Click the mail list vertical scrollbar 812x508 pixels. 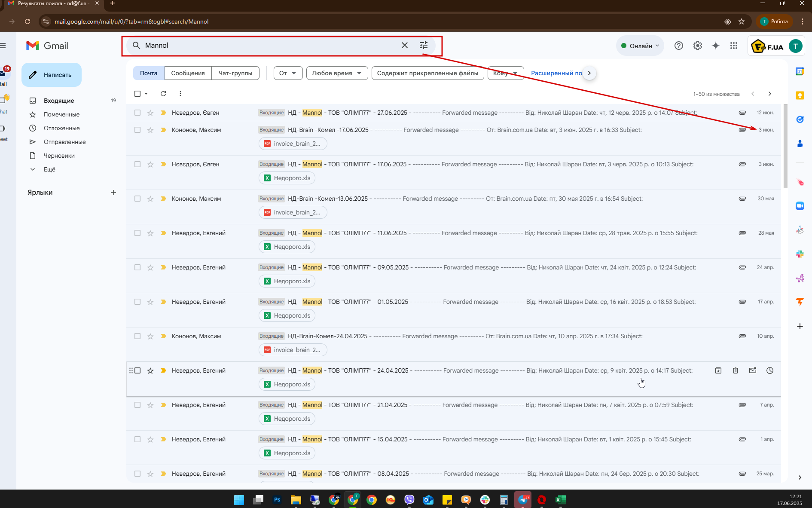785,146
